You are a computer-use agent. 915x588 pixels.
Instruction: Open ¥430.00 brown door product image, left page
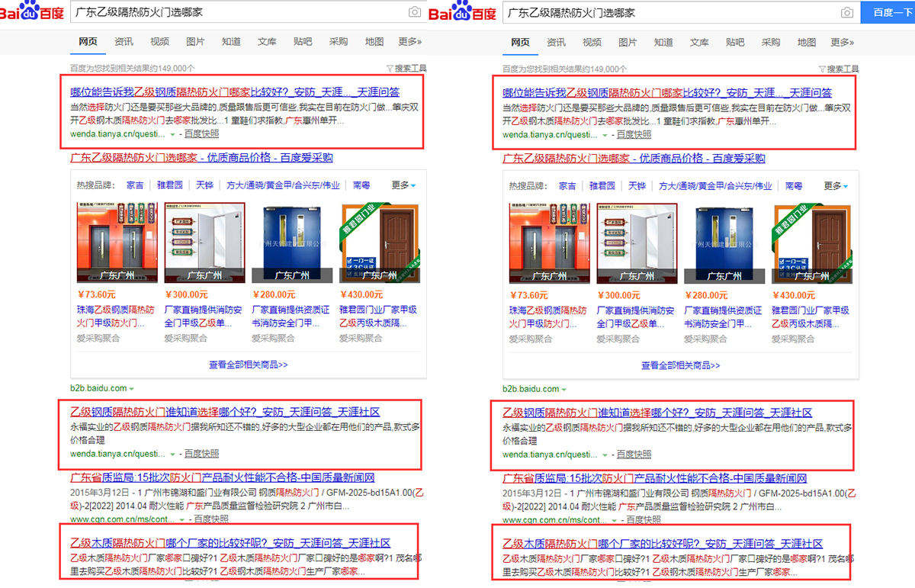(380, 243)
